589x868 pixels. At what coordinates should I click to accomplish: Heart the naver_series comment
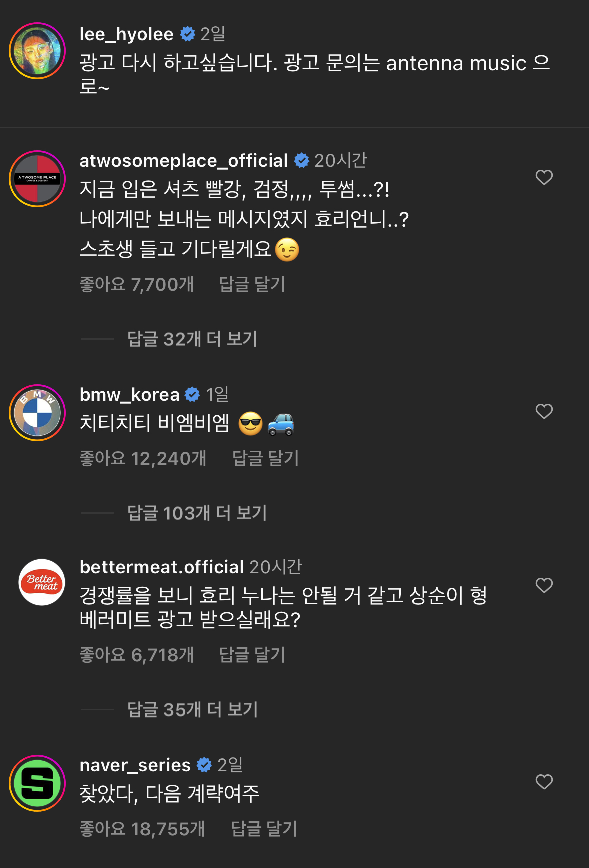544,782
